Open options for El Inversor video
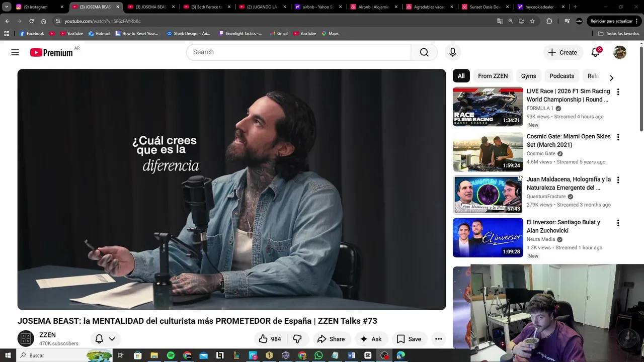 (618, 223)
